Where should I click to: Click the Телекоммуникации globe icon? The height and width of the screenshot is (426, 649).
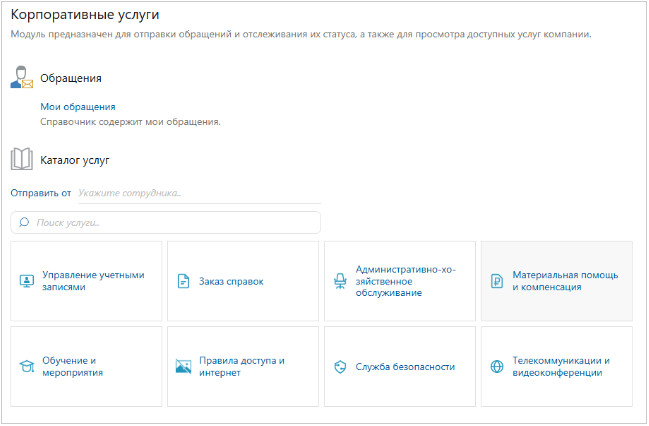pyautogui.click(x=497, y=366)
